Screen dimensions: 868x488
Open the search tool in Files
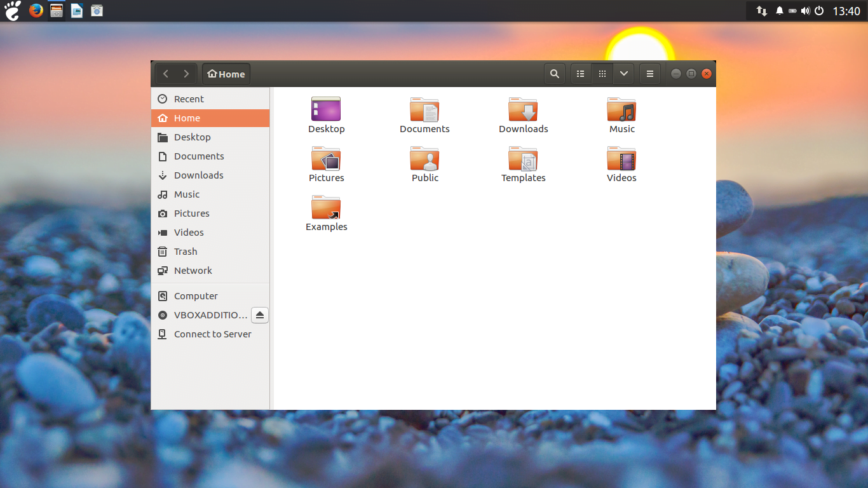(x=555, y=74)
